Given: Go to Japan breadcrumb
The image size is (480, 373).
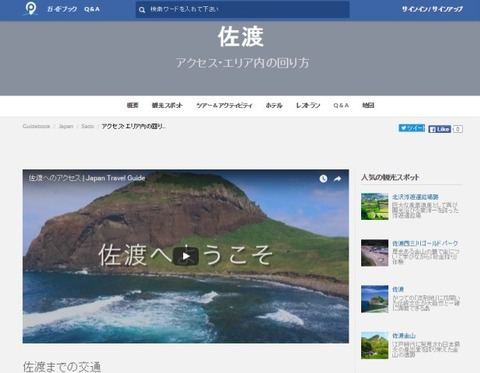Looking at the screenshot, I should (x=66, y=126).
